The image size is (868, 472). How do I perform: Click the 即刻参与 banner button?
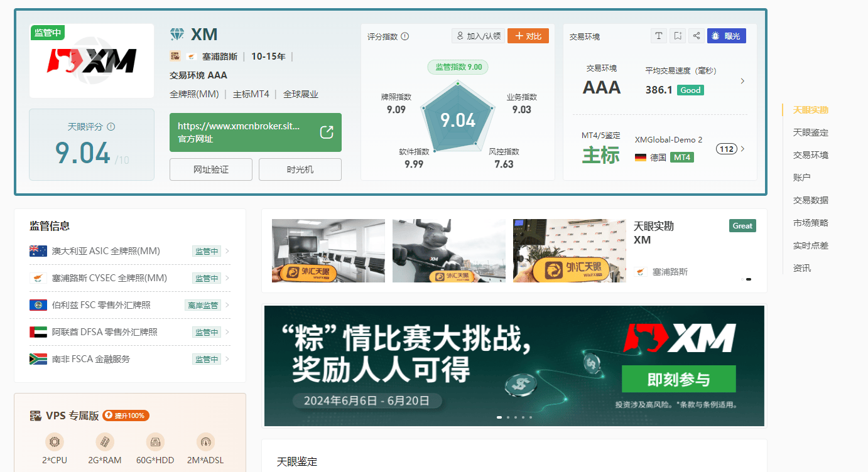678,379
